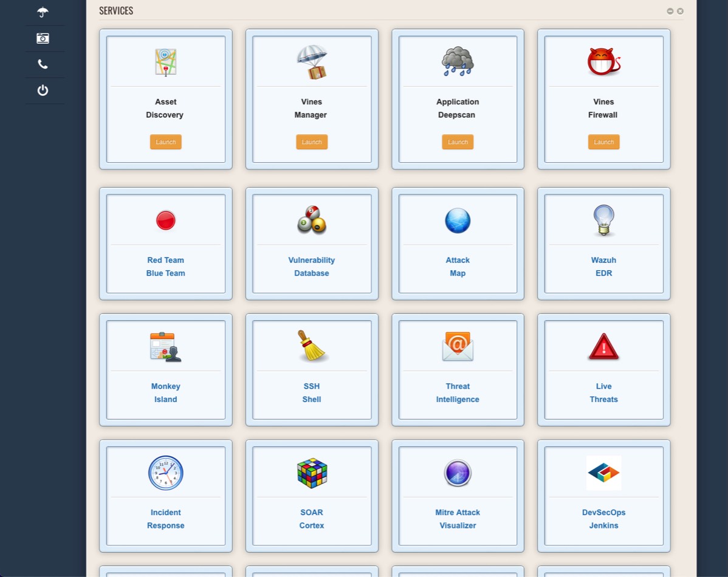Open the SSH Shell link
Screen dimensions: 728x577
(x=312, y=393)
